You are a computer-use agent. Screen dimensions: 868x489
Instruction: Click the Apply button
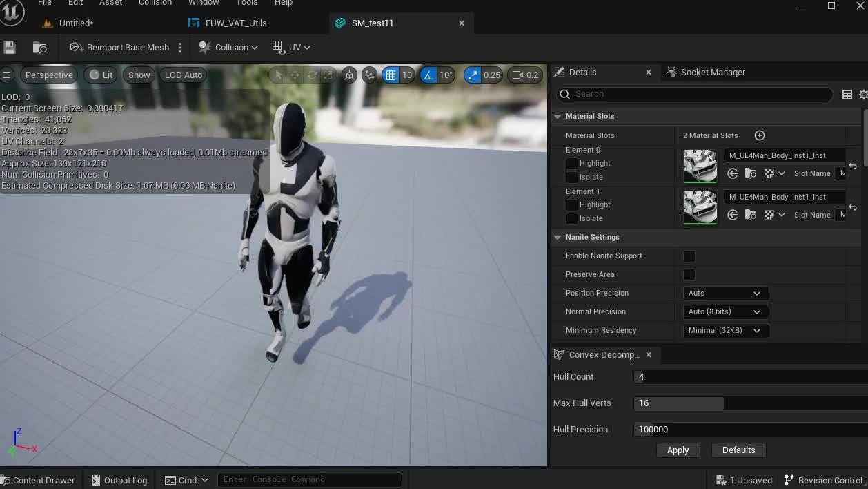pyautogui.click(x=678, y=450)
